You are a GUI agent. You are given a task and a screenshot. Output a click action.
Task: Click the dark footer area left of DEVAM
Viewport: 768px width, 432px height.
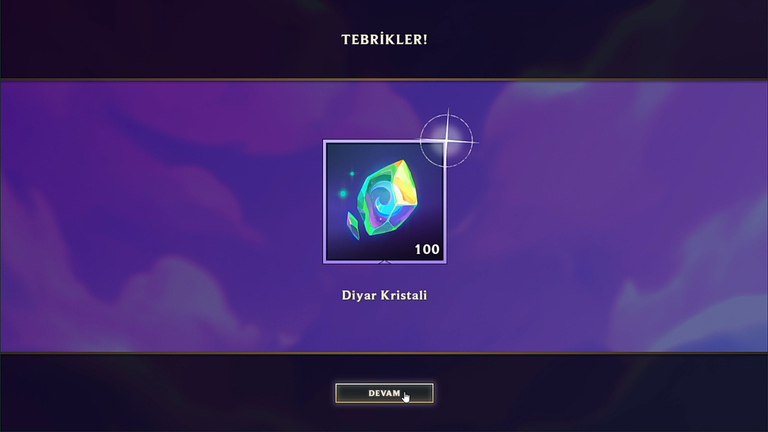(167, 393)
